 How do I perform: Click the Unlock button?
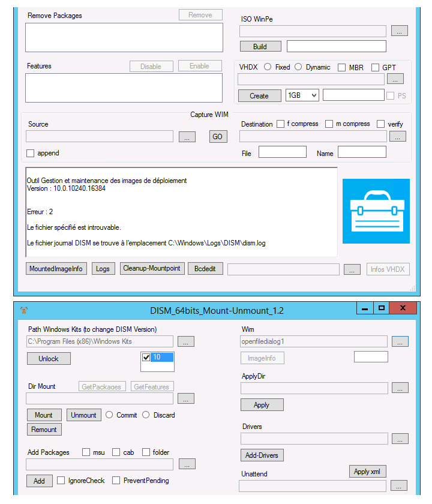[x=49, y=358]
